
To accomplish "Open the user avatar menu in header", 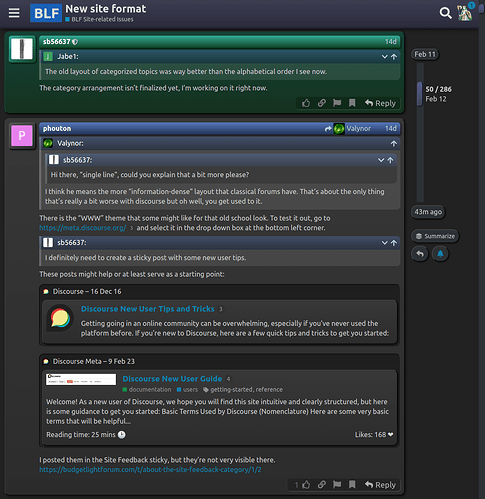I will (465, 13).
